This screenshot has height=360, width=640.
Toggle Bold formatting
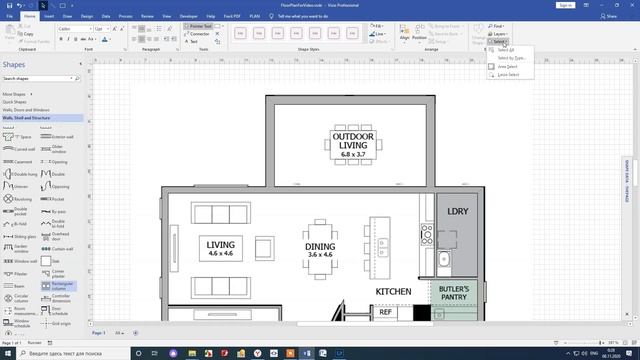click(x=61, y=39)
